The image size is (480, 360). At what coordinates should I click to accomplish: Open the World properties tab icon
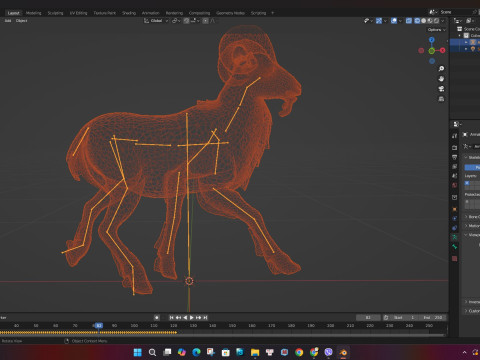pos(455,185)
